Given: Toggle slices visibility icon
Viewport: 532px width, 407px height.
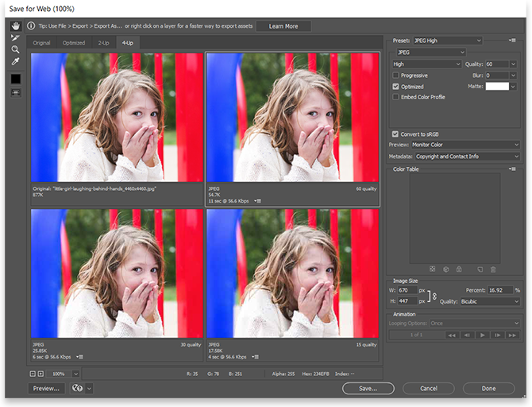Looking at the screenshot, I should tap(15, 92).
